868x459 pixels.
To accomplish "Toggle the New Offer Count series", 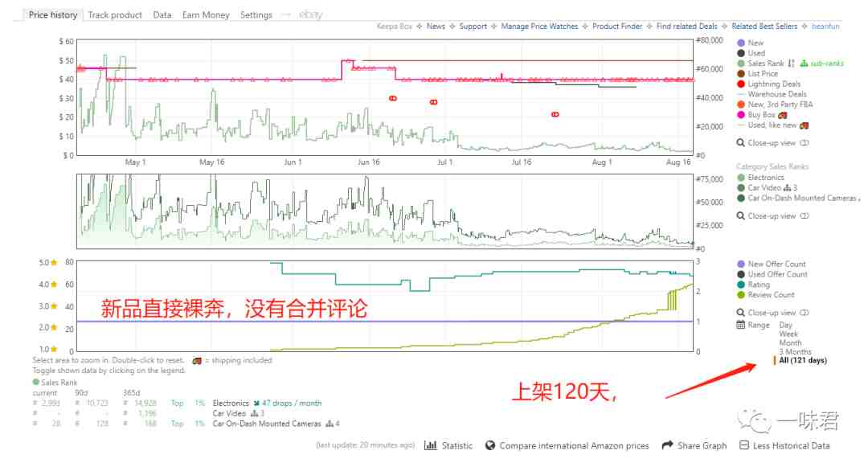I will pyautogui.click(x=771, y=264).
